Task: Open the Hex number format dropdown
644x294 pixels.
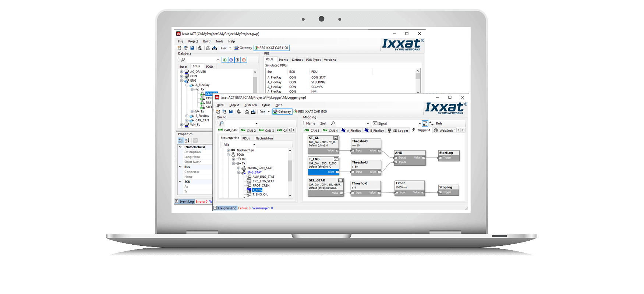Action: coord(230,48)
